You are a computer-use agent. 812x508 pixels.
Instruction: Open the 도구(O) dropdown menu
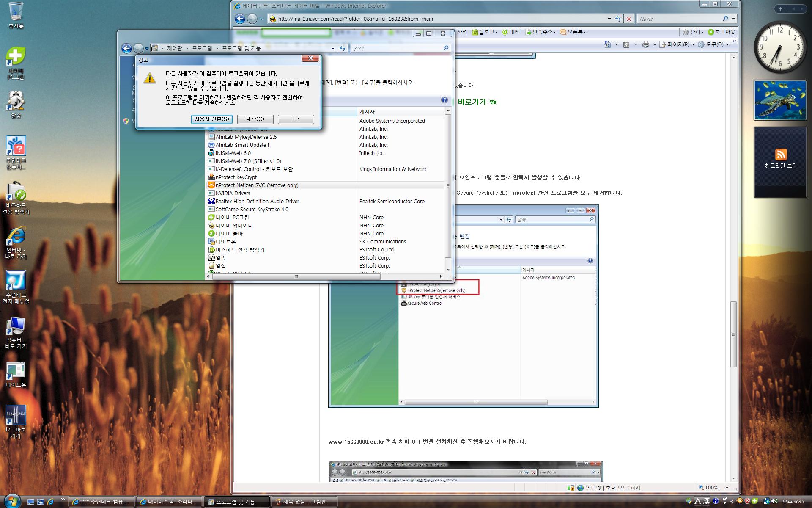click(713, 44)
